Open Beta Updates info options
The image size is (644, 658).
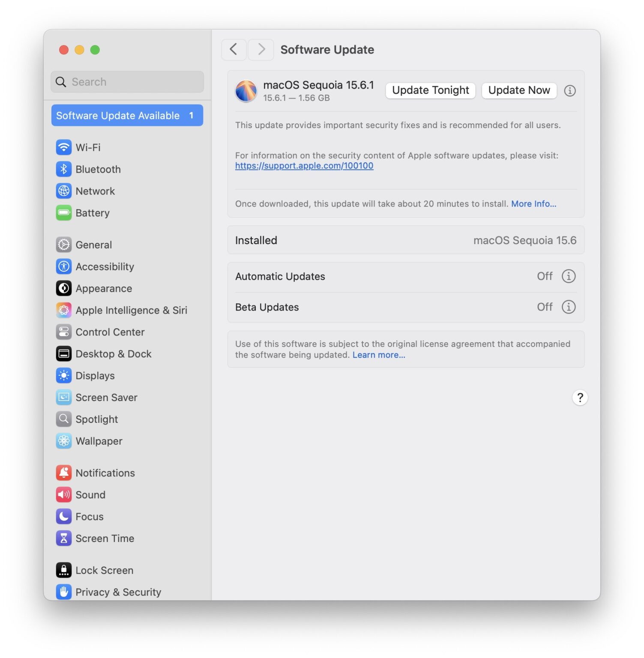(x=568, y=307)
